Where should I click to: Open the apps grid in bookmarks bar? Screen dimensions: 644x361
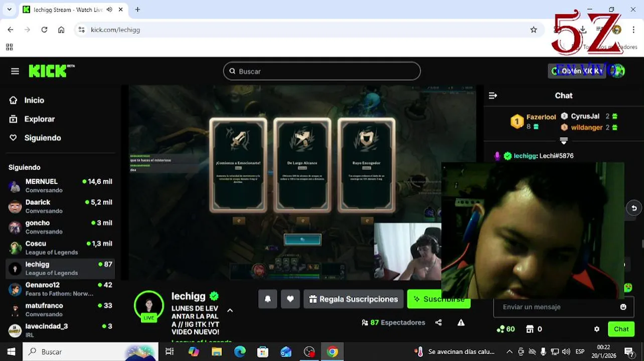click(x=9, y=47)
